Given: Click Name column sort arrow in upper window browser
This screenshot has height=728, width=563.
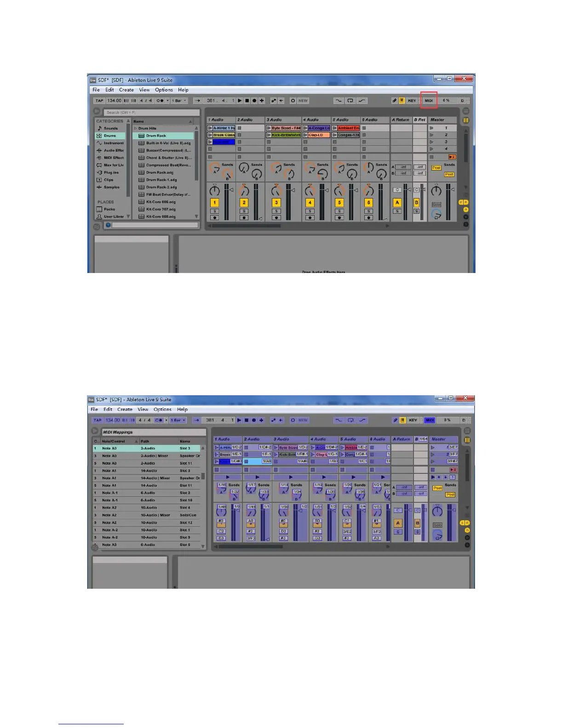Looking at the screenshot, I should (x=190, y=121).
